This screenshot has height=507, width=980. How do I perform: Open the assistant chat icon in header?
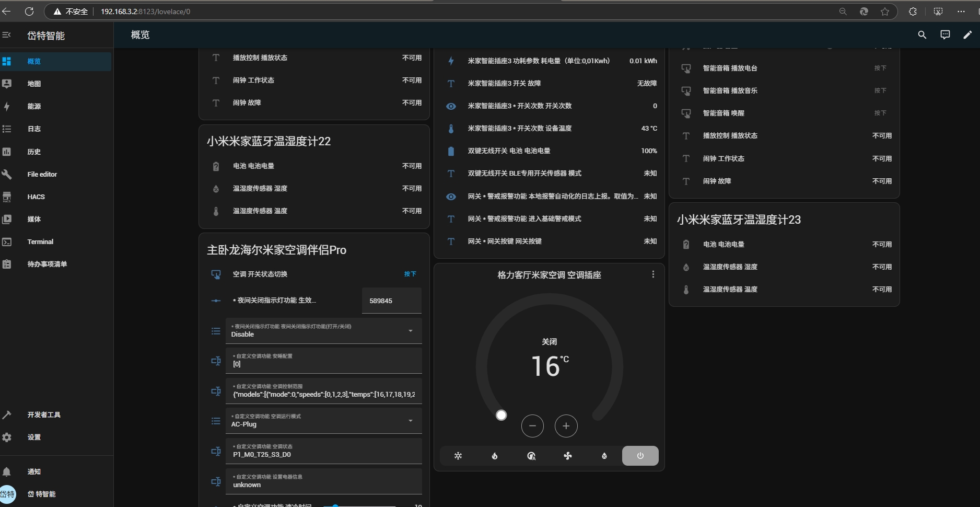tap(945, 35)
